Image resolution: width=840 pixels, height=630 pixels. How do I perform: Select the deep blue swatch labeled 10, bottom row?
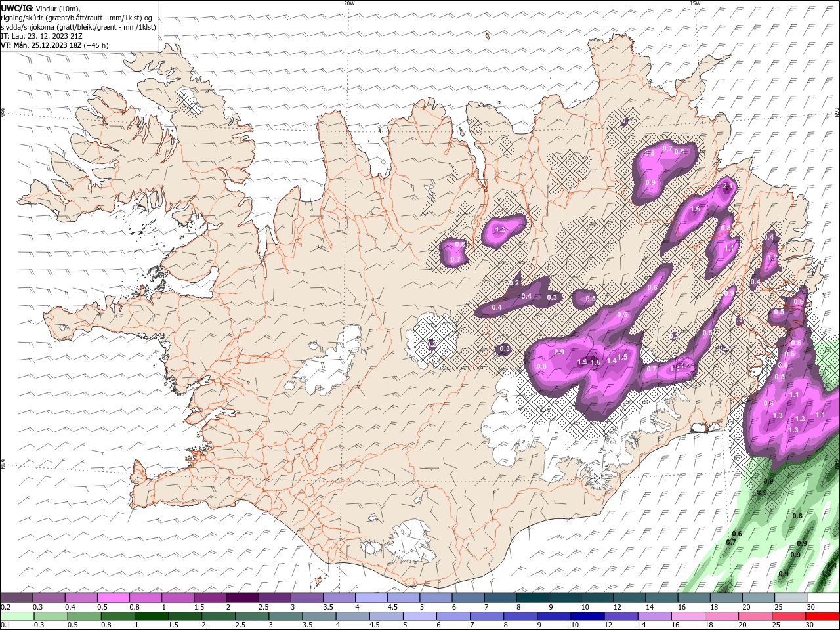click(x=587, y=616)
